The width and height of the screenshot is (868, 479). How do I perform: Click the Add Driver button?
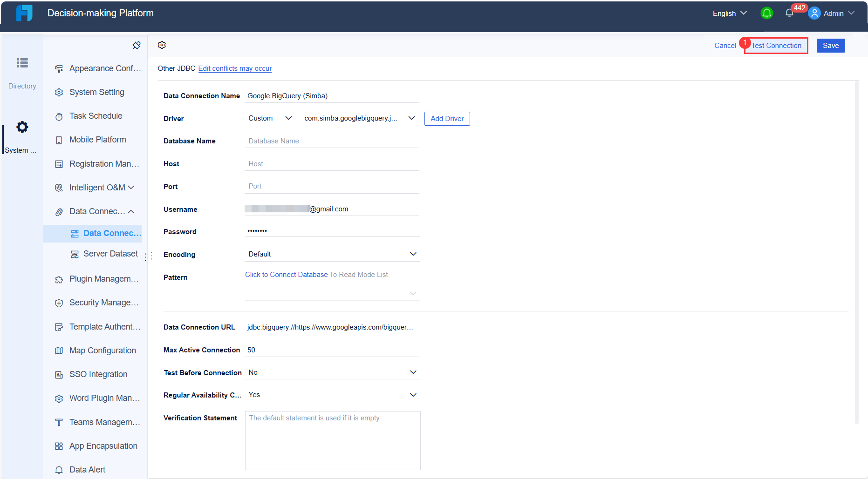tap(447, 119)
